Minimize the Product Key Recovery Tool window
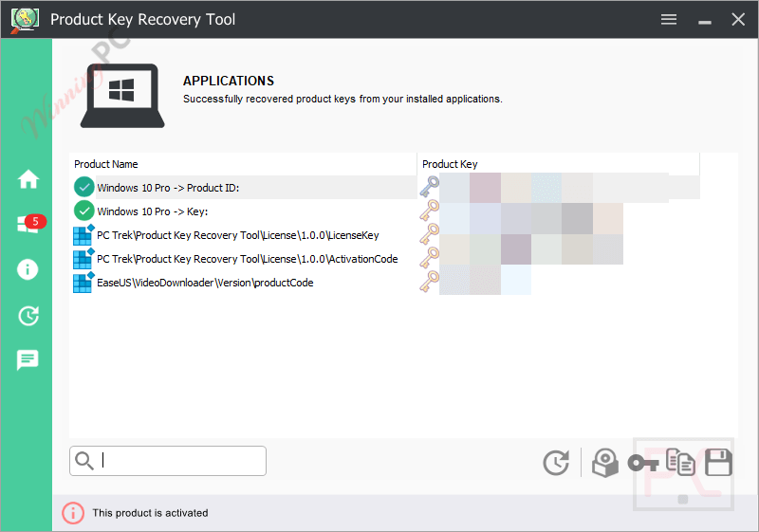The width and height of the screenshot is (759, 532). 705,22
